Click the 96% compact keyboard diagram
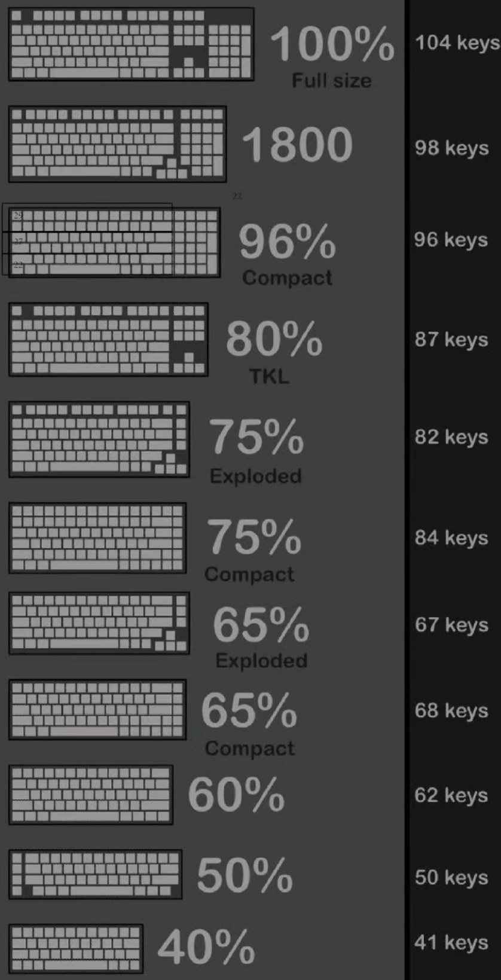 pyautogui.click(x=114, y=242)
